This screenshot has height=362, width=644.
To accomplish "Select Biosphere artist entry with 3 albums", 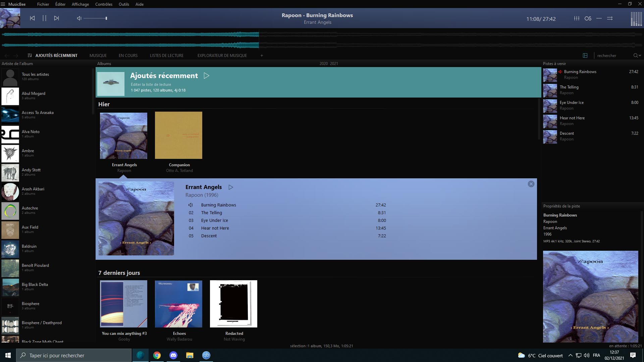I will click(46, 306).
